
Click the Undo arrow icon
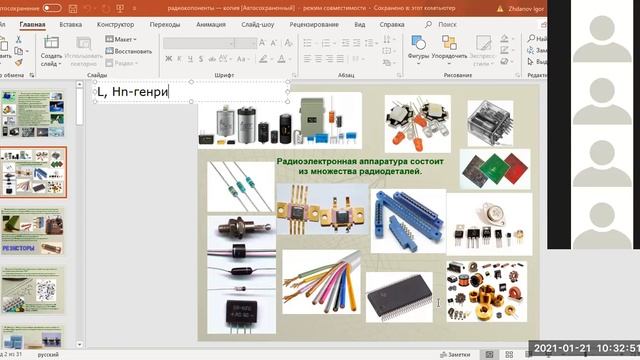(x=87, y=8)
